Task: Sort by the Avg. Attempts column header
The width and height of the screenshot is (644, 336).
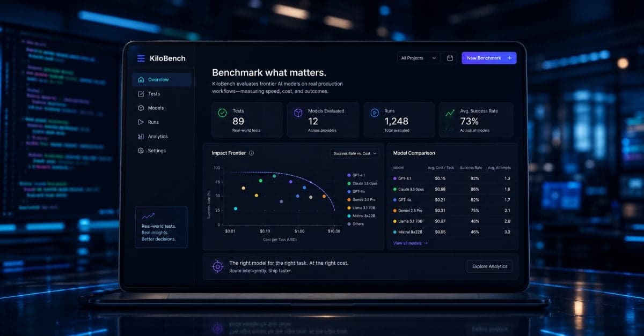Action: tap(500, 168)
